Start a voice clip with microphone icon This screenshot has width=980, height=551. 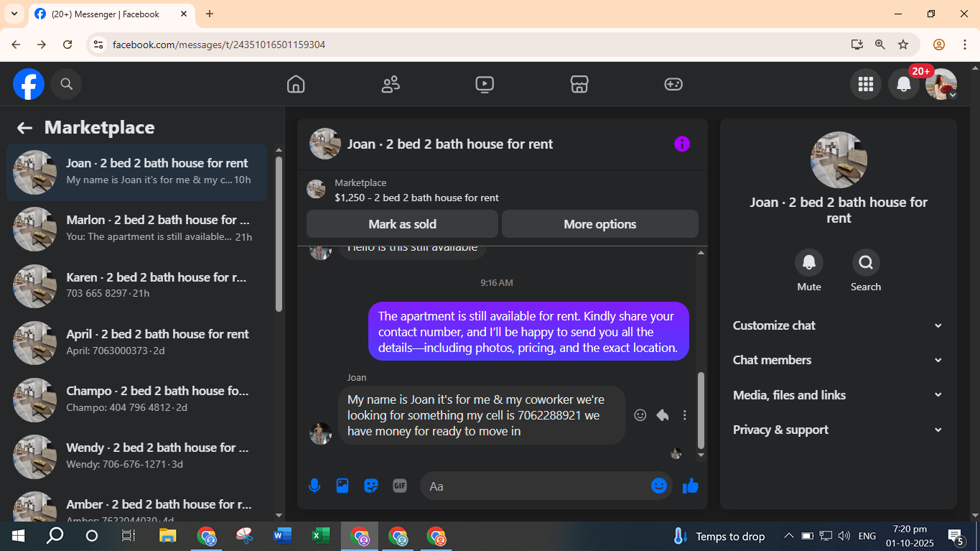point(314,486)
